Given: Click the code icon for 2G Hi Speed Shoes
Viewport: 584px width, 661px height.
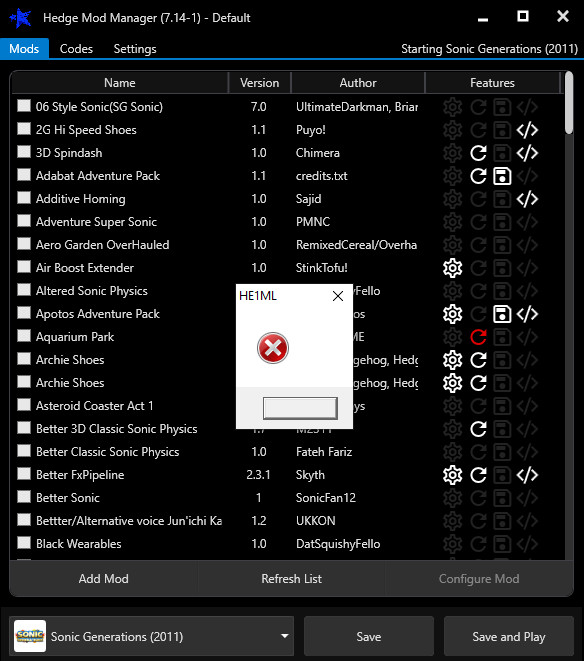Looking at the screenshot, I should [x=527, y=130].
